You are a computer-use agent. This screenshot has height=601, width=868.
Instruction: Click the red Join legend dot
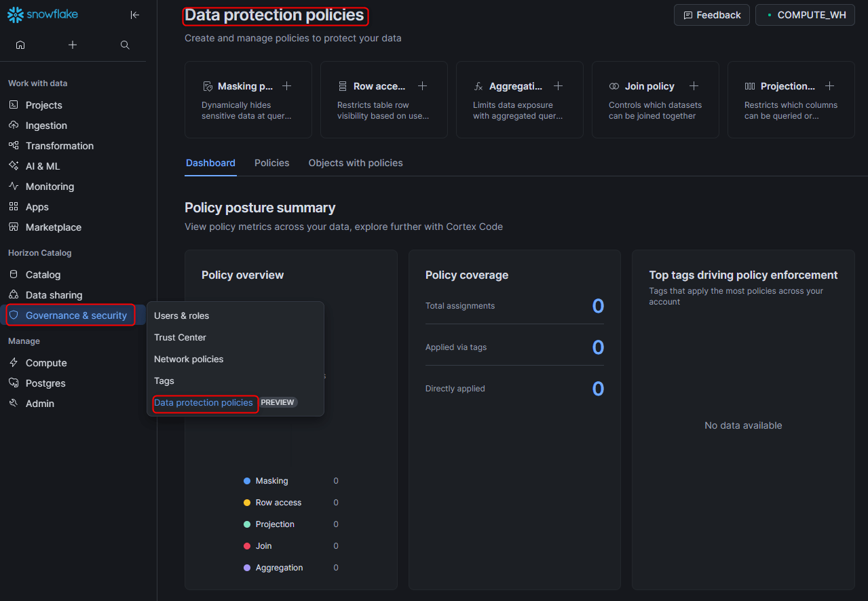pyautogui.click(x=247, y=546)
